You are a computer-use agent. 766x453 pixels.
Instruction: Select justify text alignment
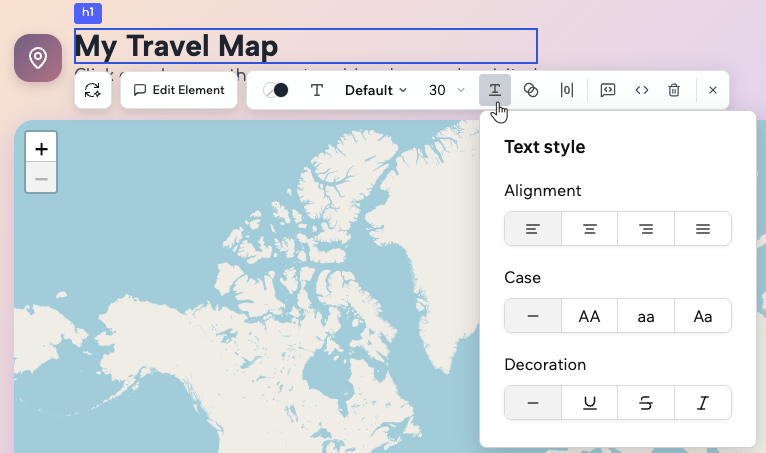point(703,229)
